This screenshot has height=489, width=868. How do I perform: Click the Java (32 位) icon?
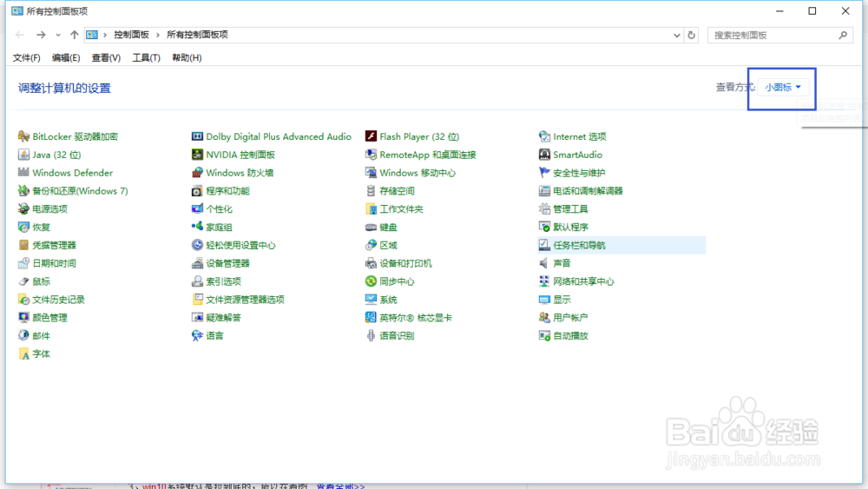pos(23,155)
